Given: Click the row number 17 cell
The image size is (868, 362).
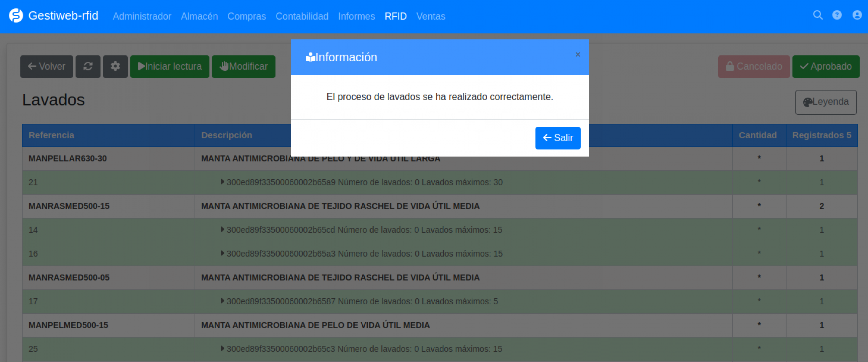Looking at the screenshot, I should pos(108,301).
